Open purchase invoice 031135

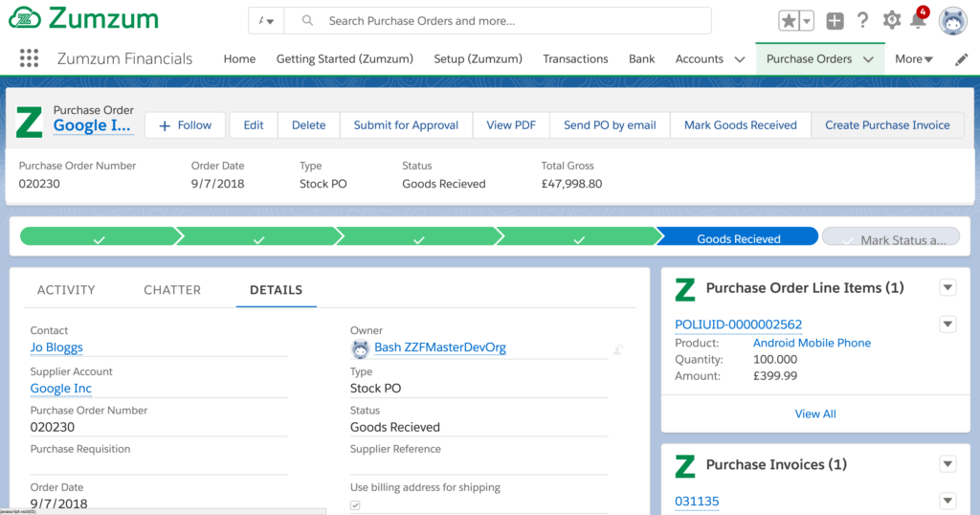(x=697, y=502)
